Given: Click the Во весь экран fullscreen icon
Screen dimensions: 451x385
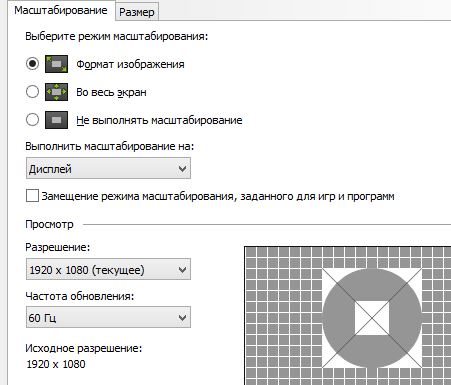Looking at the screenshot, I should tap(56, 92).
